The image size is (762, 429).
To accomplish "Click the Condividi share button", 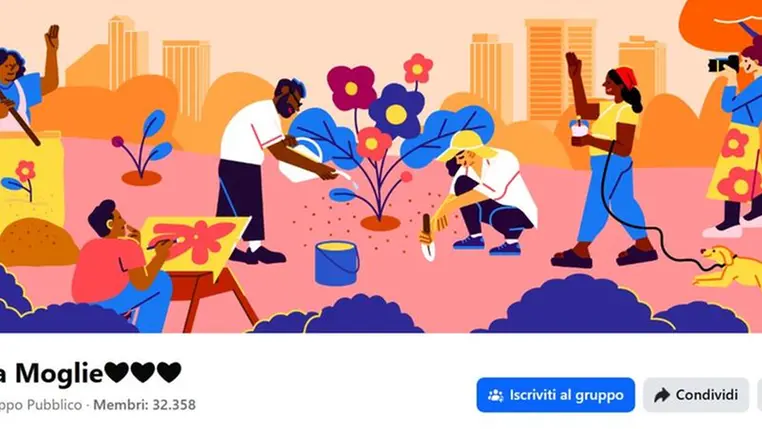I will 696,395.
